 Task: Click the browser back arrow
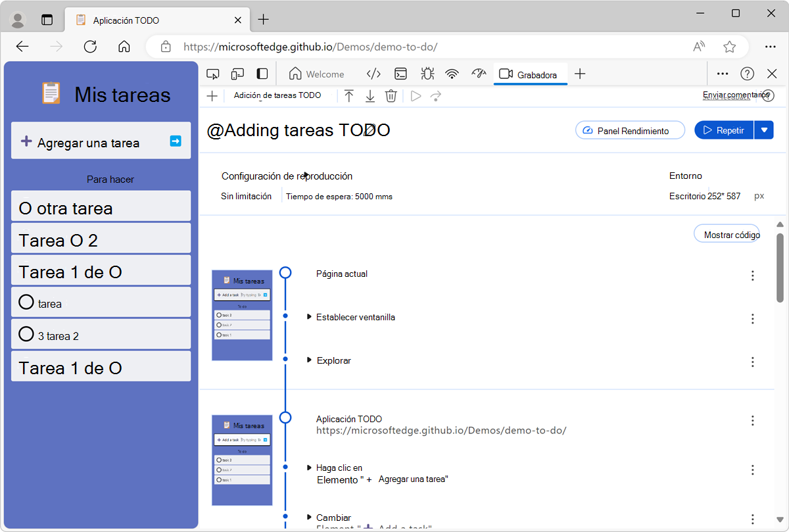coord(22,47)
